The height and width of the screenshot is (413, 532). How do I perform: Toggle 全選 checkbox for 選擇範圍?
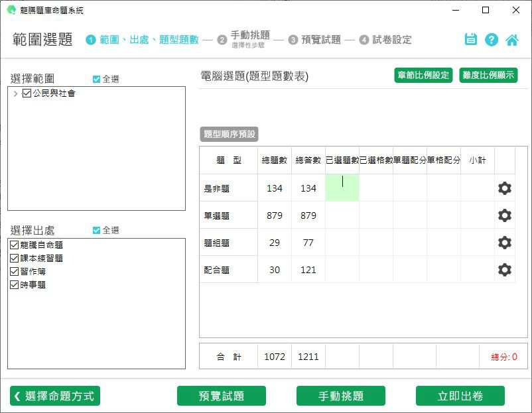(96, 79)
